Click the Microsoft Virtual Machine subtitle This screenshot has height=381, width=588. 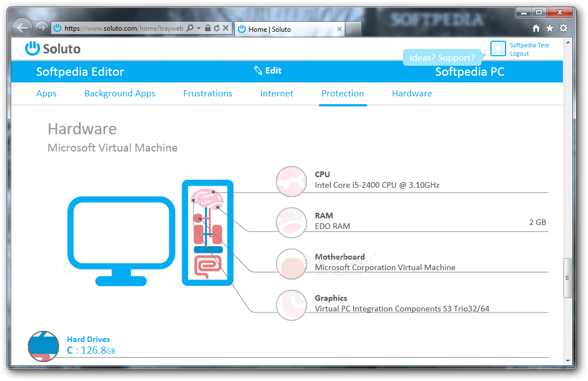tap(113, 148)
